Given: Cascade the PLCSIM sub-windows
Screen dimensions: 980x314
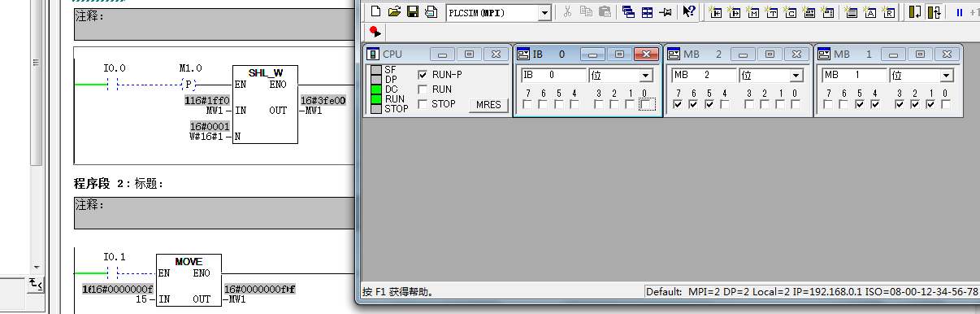Looking at the screenshot, I should [628, 12].
